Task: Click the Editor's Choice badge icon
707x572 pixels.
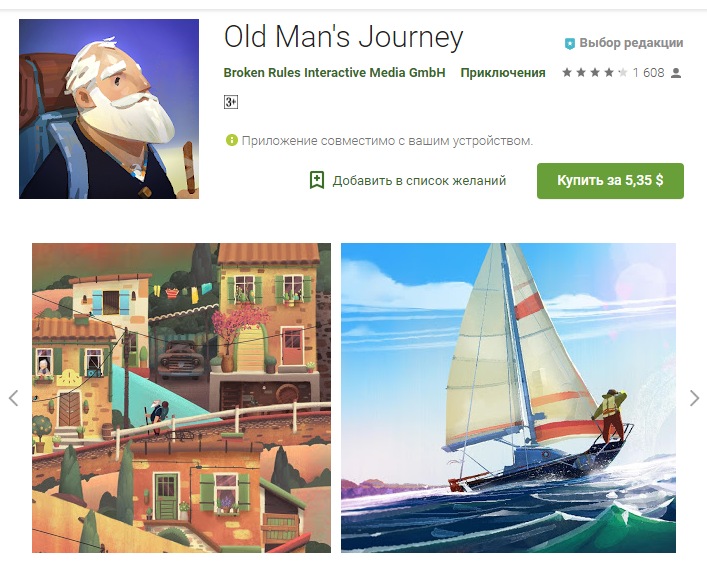Action: [x=569, y=43]
